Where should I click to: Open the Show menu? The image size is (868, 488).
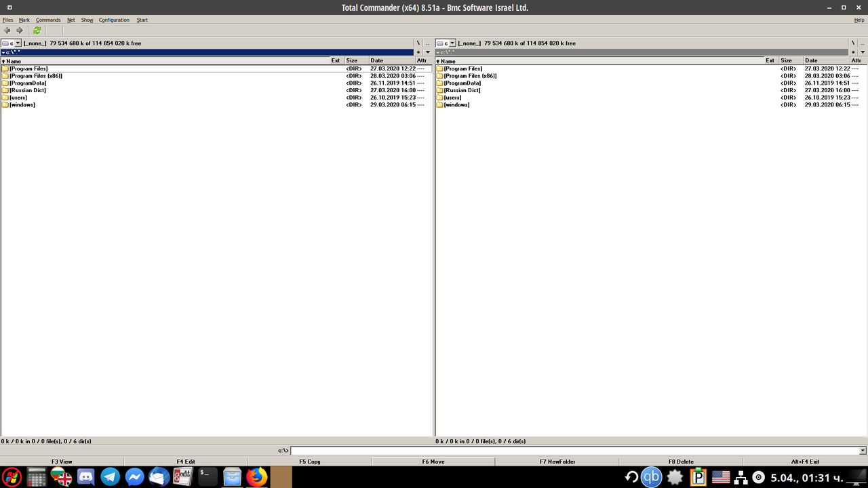click(x=87, y=20)
